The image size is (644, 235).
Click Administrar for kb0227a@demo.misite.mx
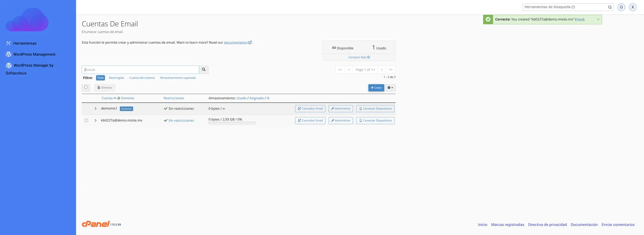point(340,121)
